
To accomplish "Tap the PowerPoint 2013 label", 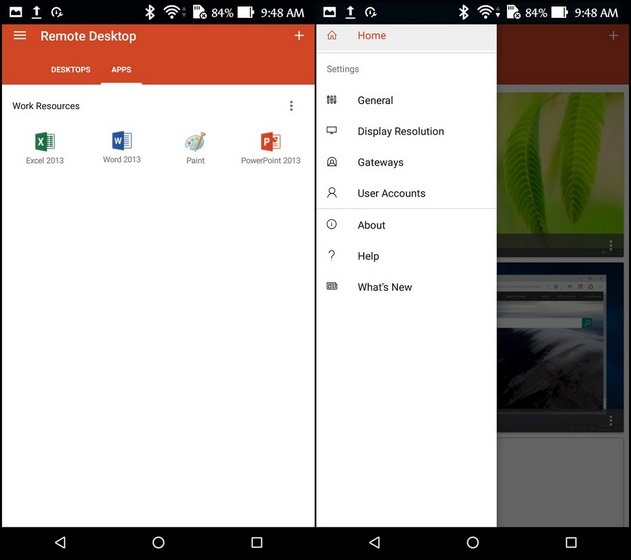I will (x=271, y=161).
